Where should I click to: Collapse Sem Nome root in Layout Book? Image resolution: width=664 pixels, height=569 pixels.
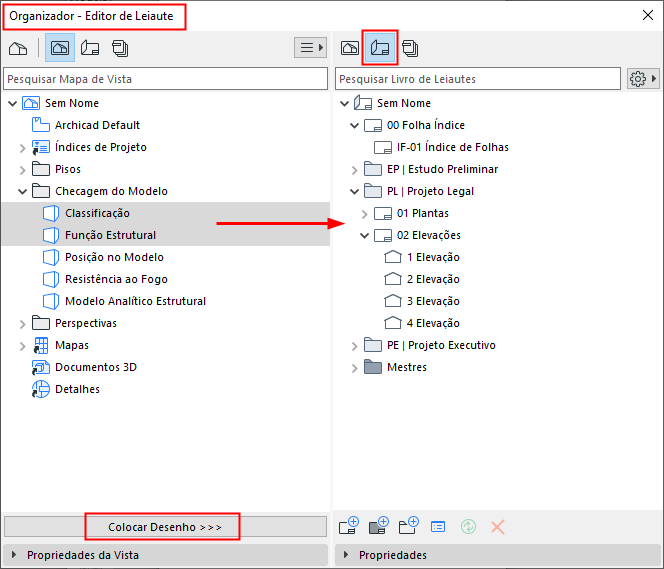345,103
